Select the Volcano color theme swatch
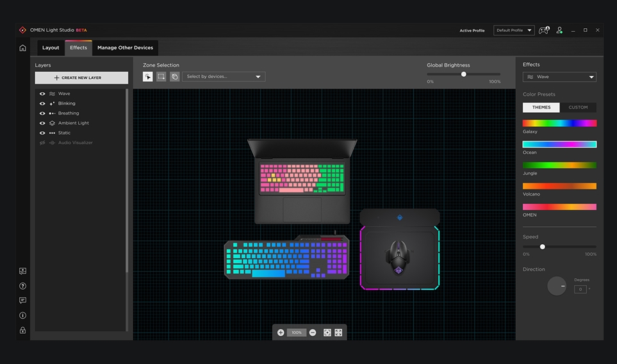This screenshot has width=617, height=364. 559,186
